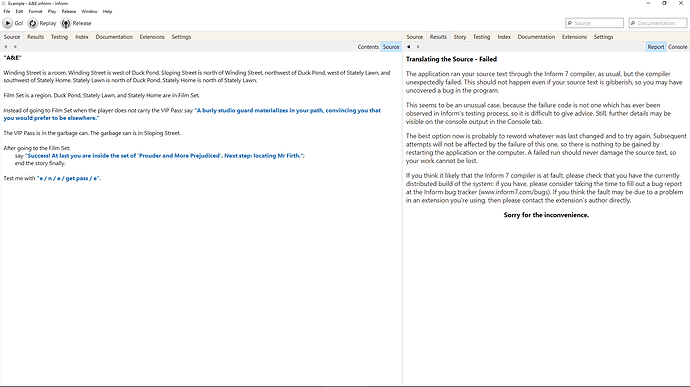Click the Go! play icon
The width and height of the screenshot is (690, 387).
tap(7, 23)
